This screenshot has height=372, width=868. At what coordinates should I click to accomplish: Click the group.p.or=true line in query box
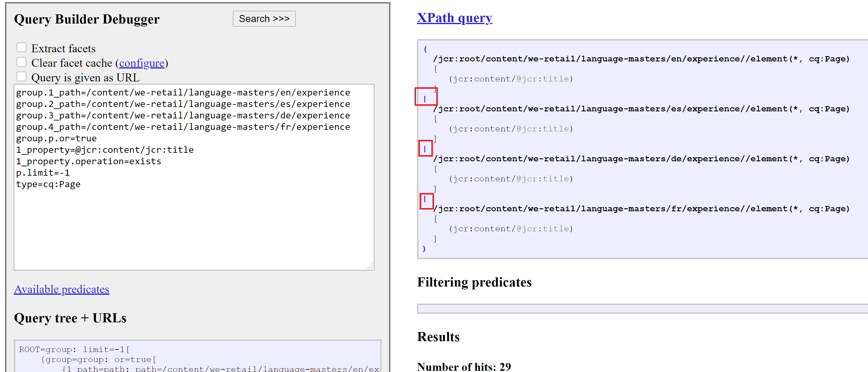click(56, 138)
